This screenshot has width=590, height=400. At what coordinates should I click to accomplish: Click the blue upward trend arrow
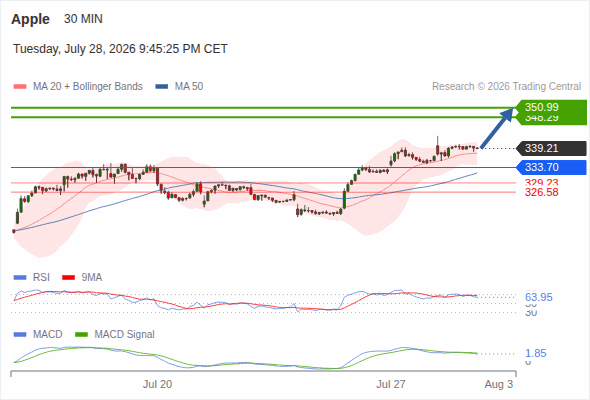tap(497, 128)
